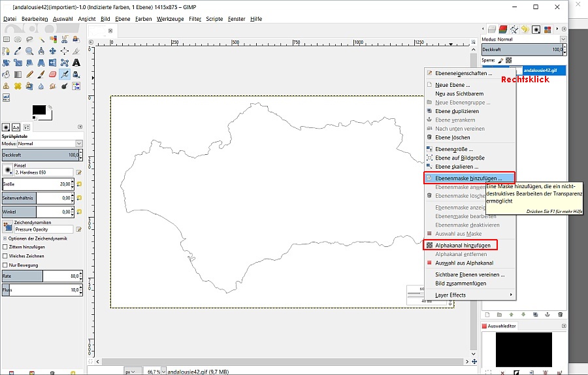The image size is (588, 375).
Task: Enable the 'Zittern hinzufügen' checkbox
Action: pos(6,247)
